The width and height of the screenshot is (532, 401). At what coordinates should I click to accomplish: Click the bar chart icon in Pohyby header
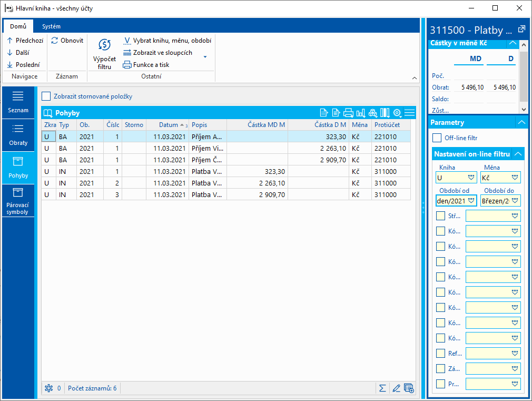coord(361,113)
